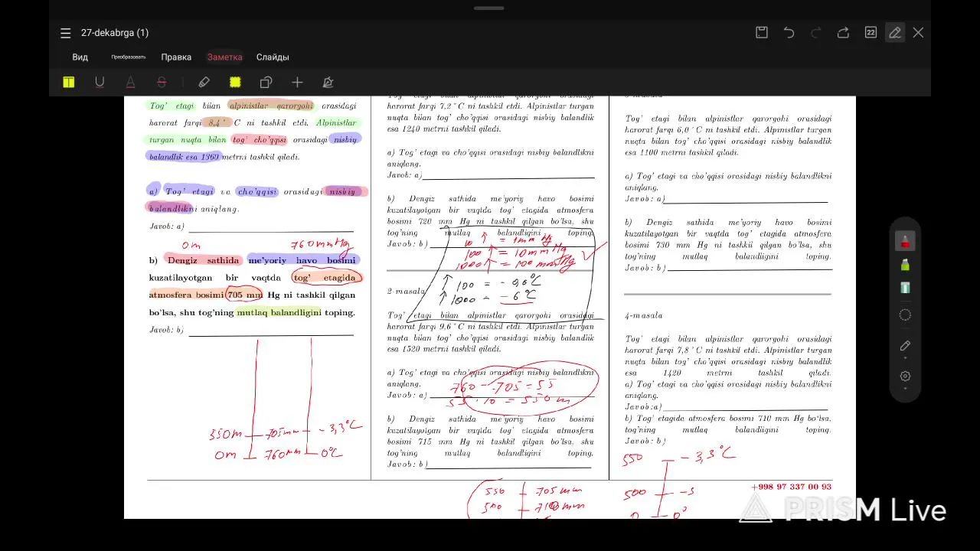
Task: Redo the annotation with the forward arrow
Action: [815, 32]
